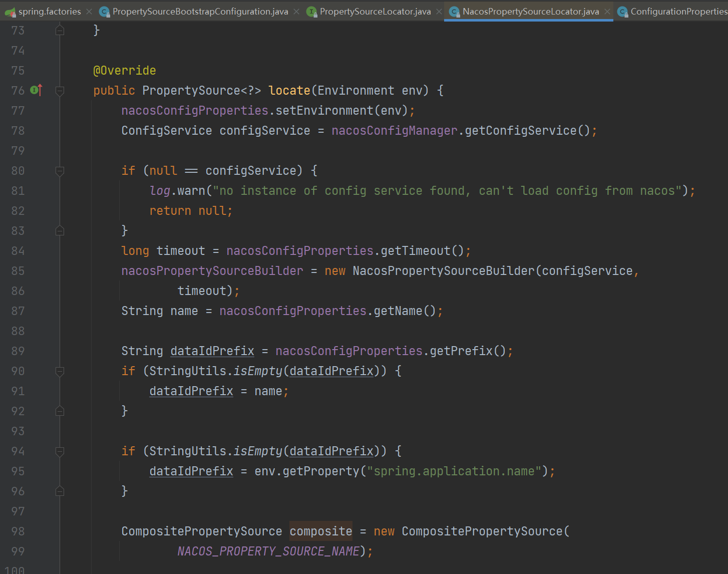
Task: Collapse the first isEmpty if-block on line 90
Action: point(60,371)
